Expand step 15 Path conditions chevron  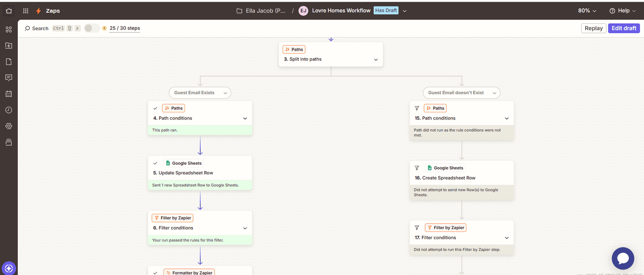tap(507, 118)
